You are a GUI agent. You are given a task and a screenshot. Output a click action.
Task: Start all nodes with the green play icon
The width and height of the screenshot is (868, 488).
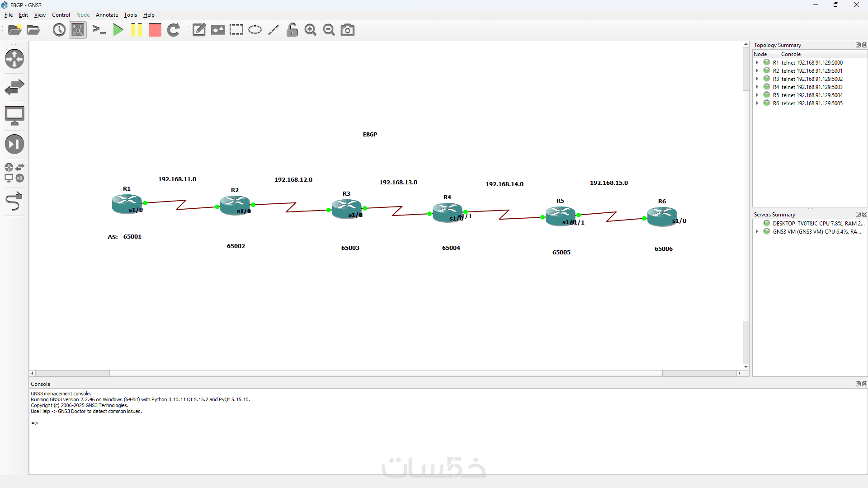pos(118,30)
